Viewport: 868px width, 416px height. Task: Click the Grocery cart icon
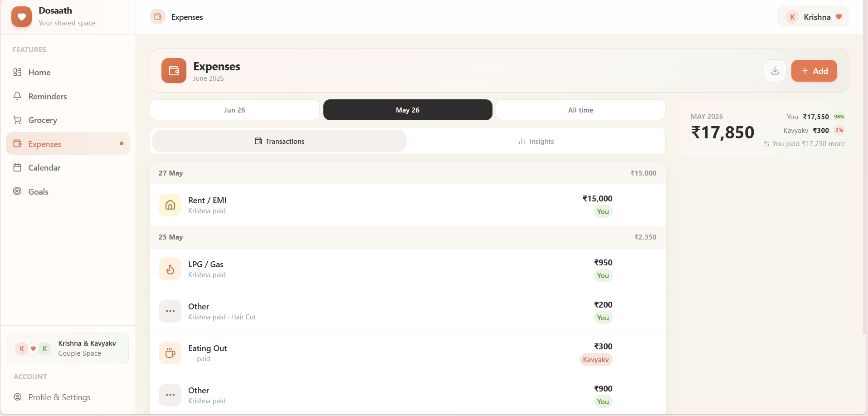[17, 120]
